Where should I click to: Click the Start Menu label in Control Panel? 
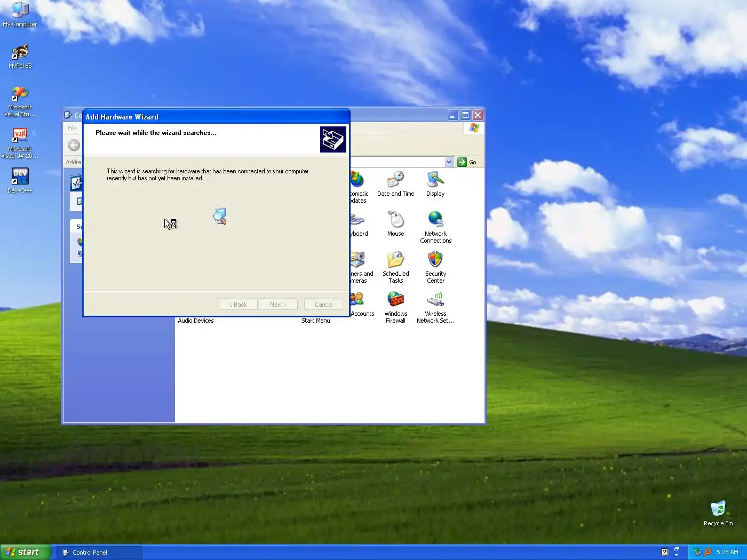[315, 321]
